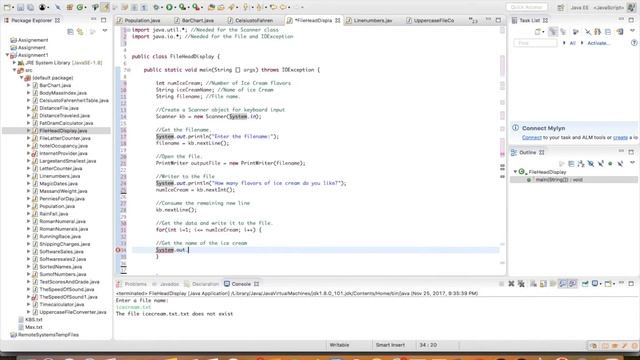Click the green Run launch button
The height and width of the screenshot is (360, 640).
tap(169, 7)
